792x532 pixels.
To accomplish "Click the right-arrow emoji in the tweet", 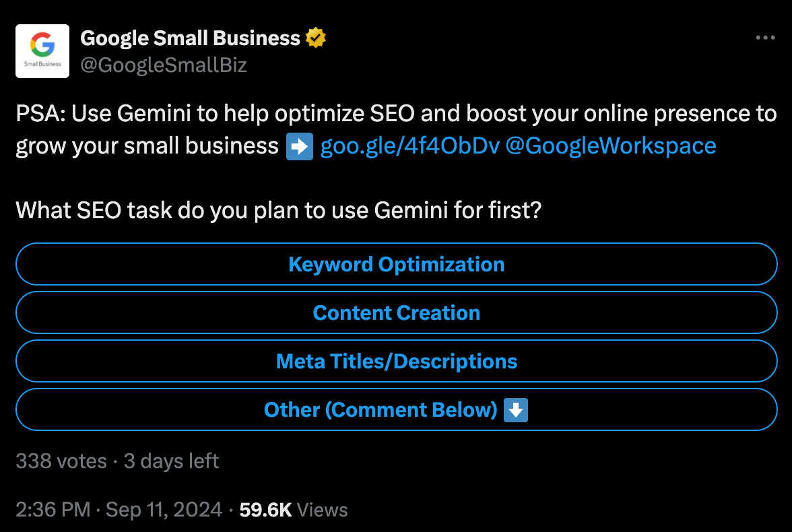I will pos(301,145).
